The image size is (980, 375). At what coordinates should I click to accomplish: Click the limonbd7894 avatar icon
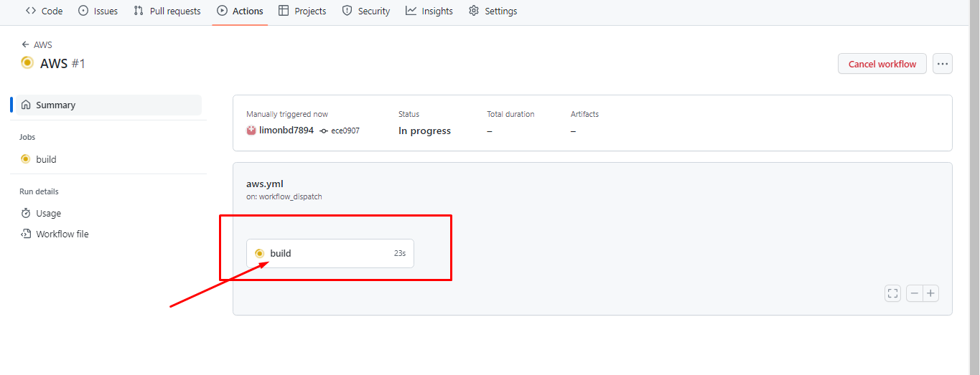251,130
